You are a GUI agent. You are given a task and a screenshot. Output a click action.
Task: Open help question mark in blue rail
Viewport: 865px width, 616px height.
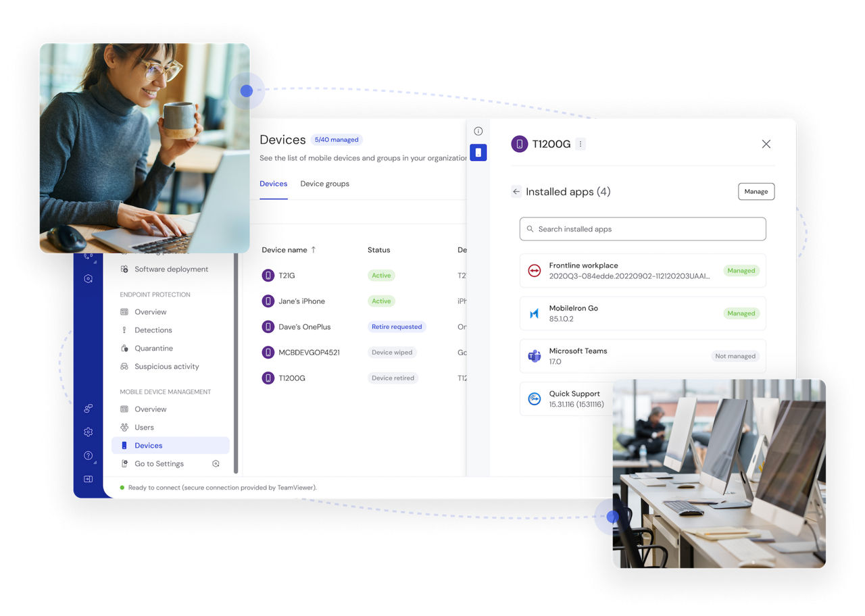tap(88, 456)
